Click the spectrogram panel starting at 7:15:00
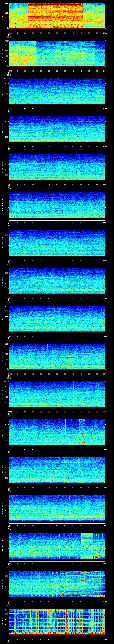114x644 pixels. [57, 129]
